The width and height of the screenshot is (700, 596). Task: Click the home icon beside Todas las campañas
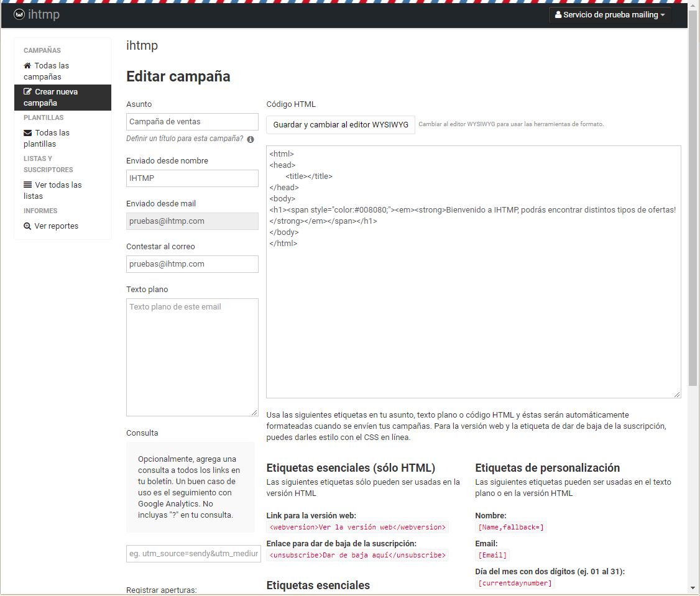coord(27,66)
